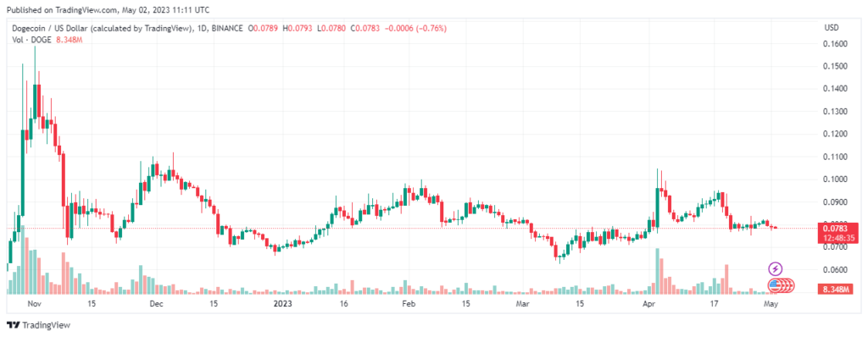
Task: Click the Apr date label on time axis
Action: [648, 304]
